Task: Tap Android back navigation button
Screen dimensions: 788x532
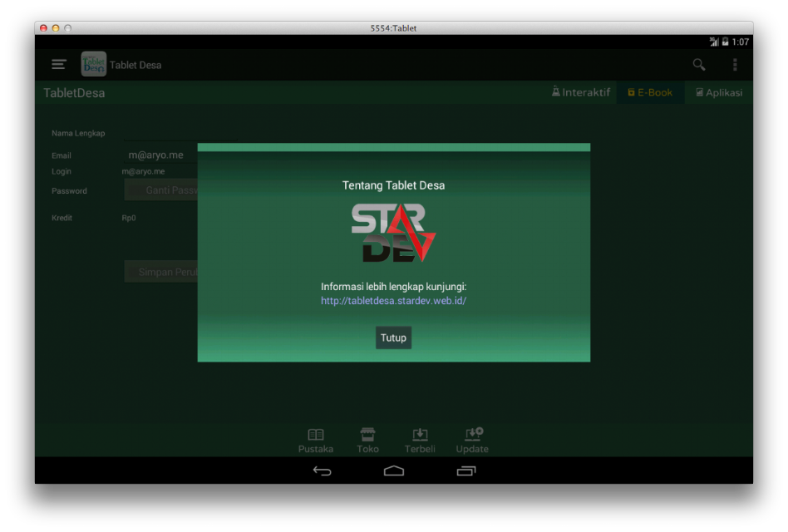Action: tap(323, 470)
